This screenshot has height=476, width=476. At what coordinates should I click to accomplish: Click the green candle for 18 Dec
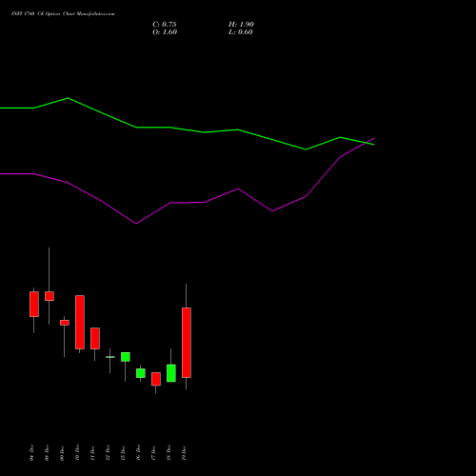[x=171, y=373]
